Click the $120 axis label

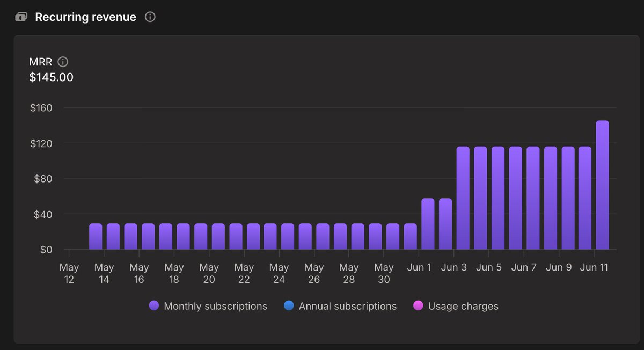pyautogui.click(x=41, y=143)
